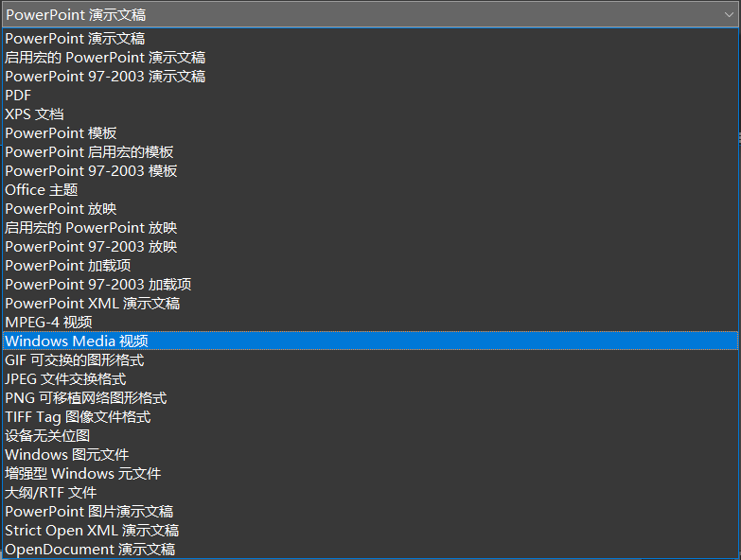Choose XPS 文档 format
741x560 pixels.
(370, 114)
